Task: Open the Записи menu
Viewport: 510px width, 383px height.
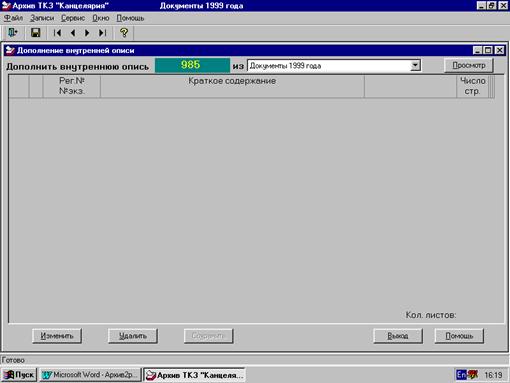Action: point(42,18)
